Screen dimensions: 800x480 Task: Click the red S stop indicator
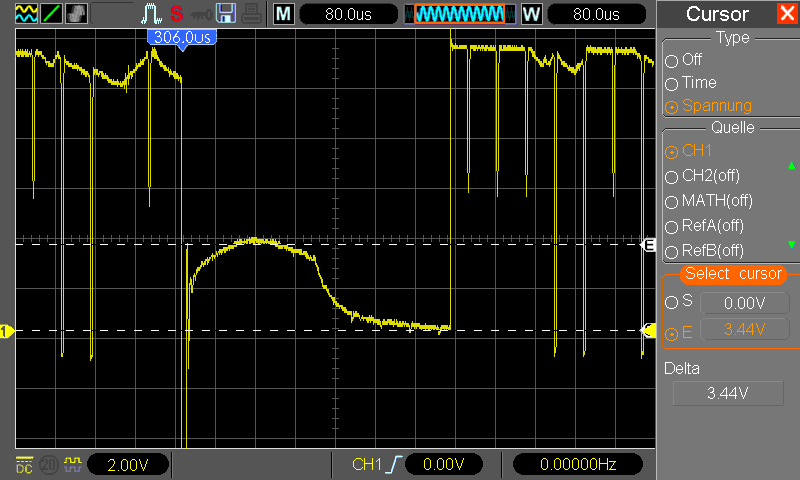tap(177, 14)
